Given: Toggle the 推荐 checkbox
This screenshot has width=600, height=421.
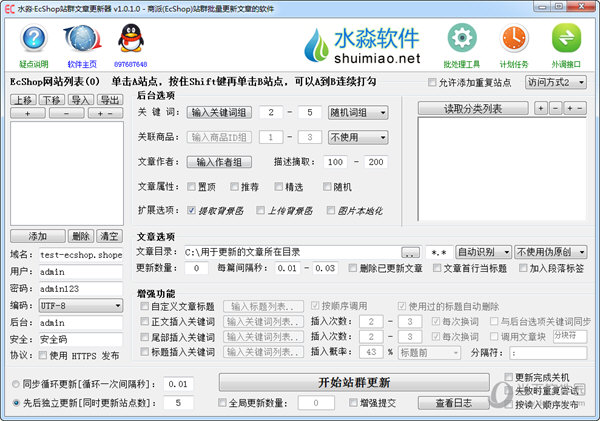Looking at the screenshot, I should click(x=234, y=187).
